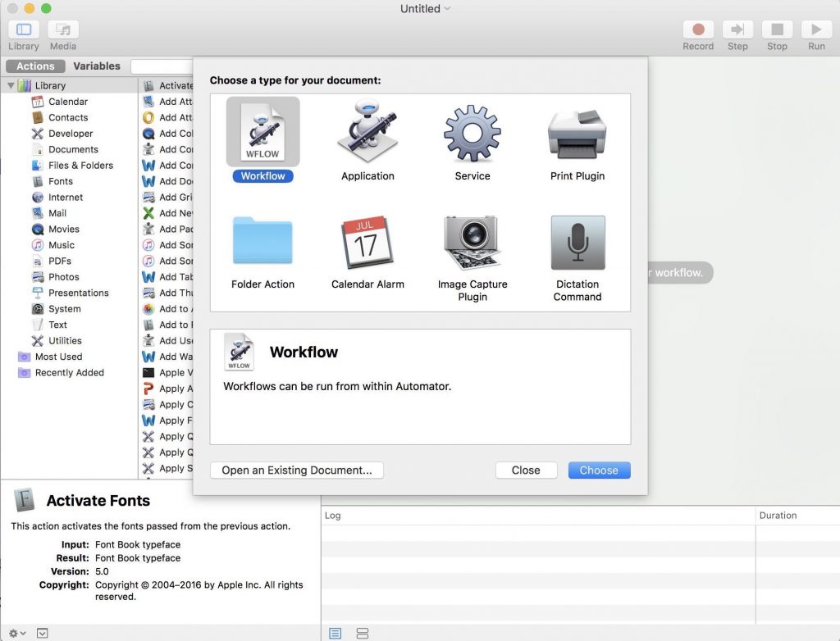Open the Most Used smart folder
840x641 pixels.
coord(59,357)
